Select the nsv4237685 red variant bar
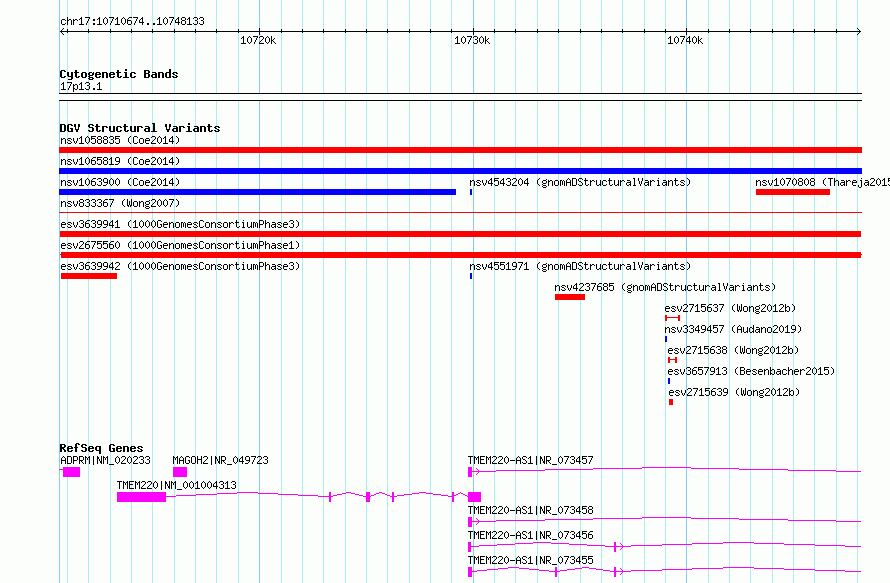Screen dimensions: 890x583 click(x=570, y=297)
